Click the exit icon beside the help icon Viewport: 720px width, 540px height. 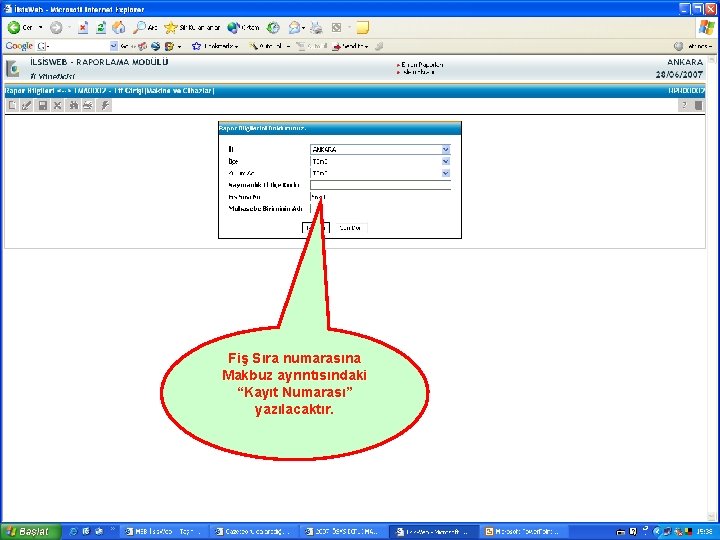(x=698, y=106)
